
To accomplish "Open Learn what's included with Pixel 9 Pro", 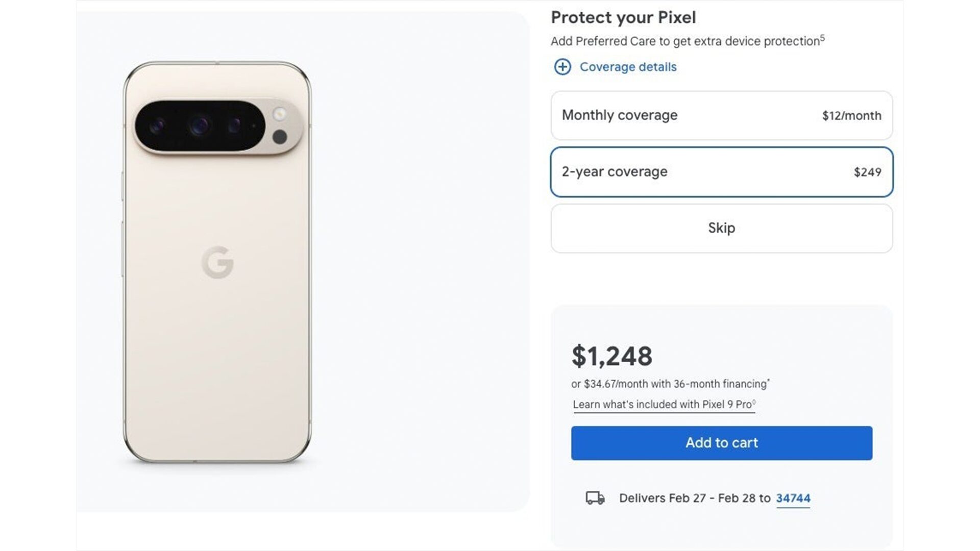I will coord(664,405).
